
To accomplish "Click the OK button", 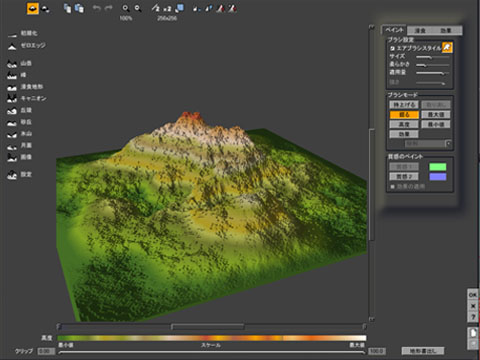I will pos(472,295).
